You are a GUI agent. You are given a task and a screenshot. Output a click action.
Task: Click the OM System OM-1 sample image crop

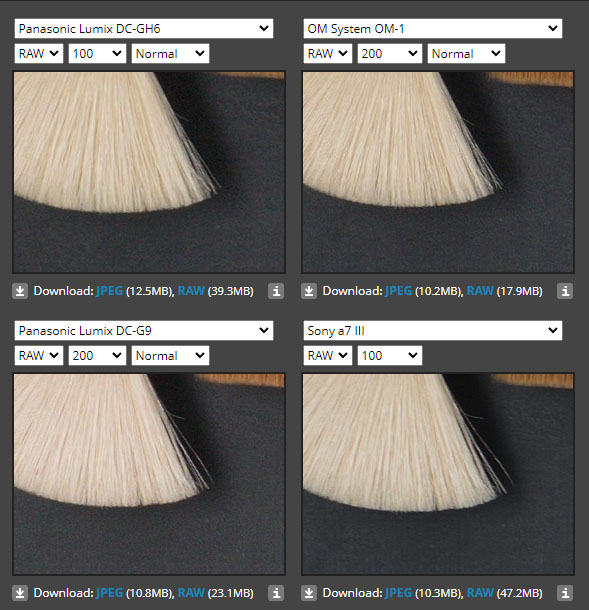tap(438, 172)
